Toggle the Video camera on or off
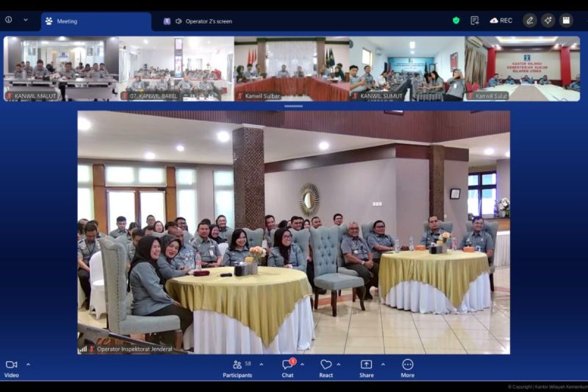 click(11, 368)
